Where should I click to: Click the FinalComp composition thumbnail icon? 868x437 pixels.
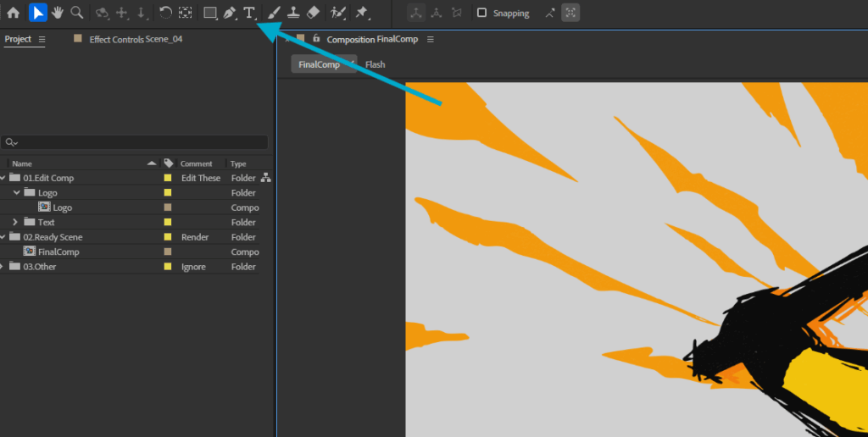tap(30, 252)
